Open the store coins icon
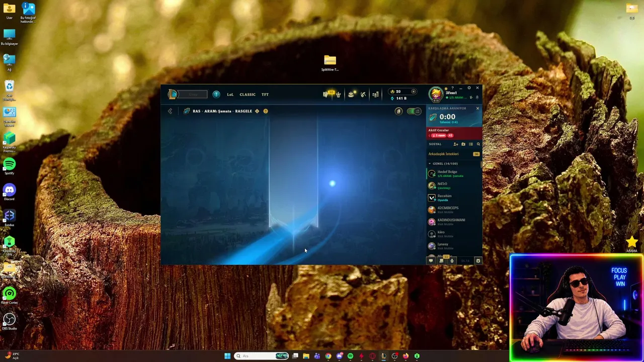Screen dimensions: 644x362 [375, 95]
